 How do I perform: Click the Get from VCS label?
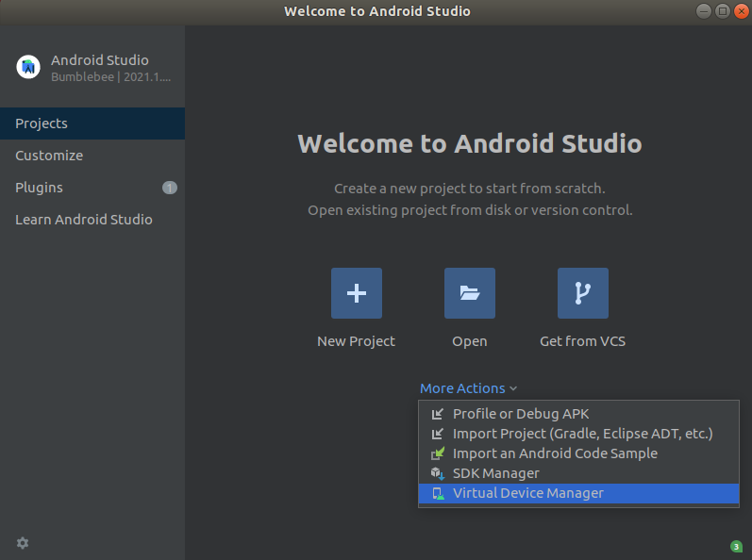[x=583, y=341]
